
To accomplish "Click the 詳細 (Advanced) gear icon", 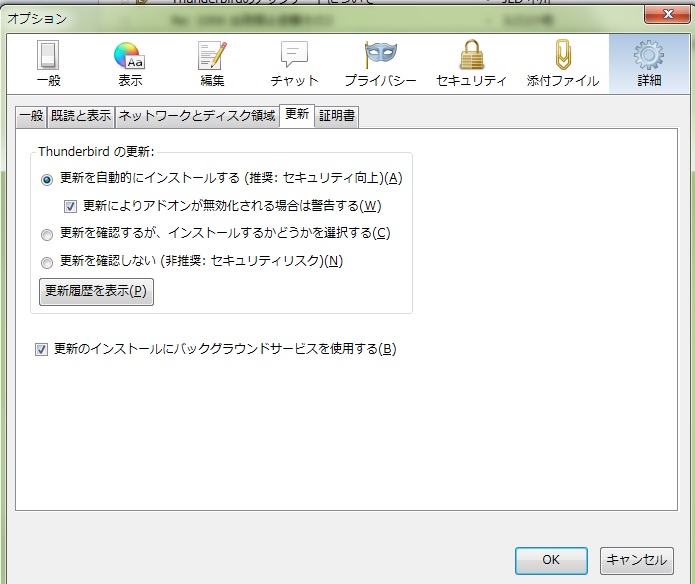I will [x=649, y=64].
